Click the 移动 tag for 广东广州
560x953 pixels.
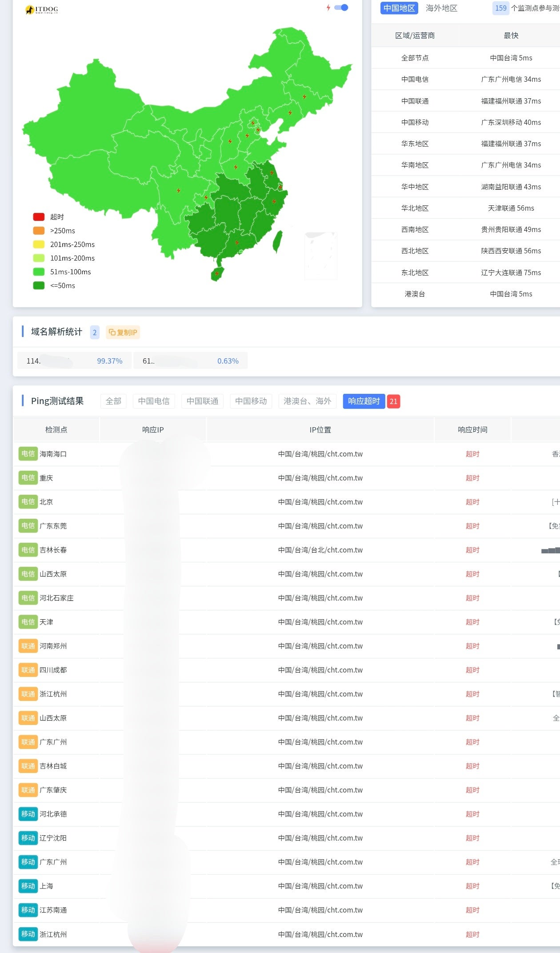click(28, 862)
